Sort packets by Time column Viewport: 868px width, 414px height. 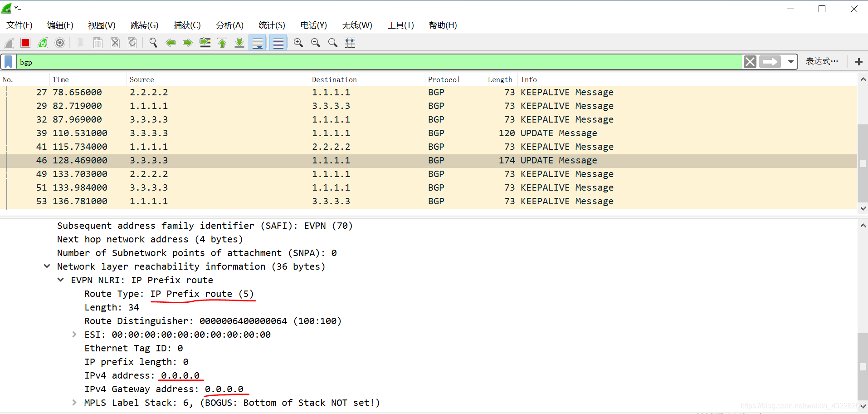(88, 79)
